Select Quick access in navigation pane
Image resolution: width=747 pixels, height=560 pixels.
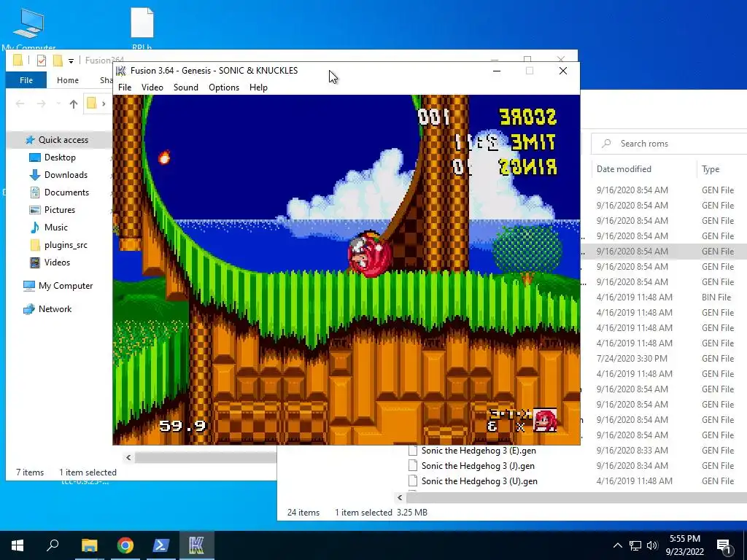[x=63, y=139]
